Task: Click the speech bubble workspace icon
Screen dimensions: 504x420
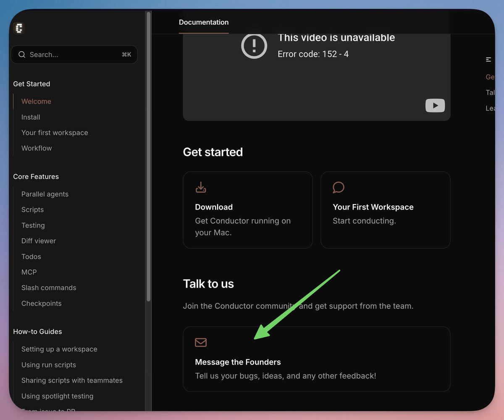Action: (339, 187)
